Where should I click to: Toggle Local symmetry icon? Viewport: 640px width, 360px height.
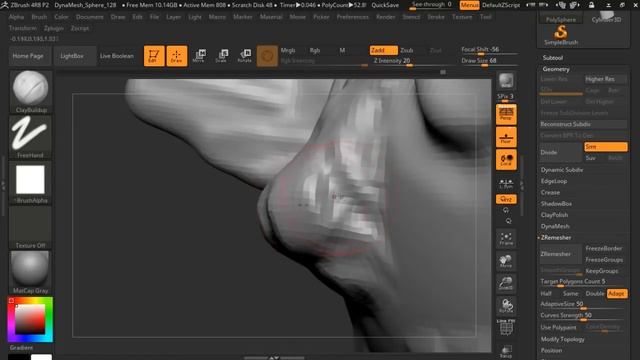[x=506, y=160]
